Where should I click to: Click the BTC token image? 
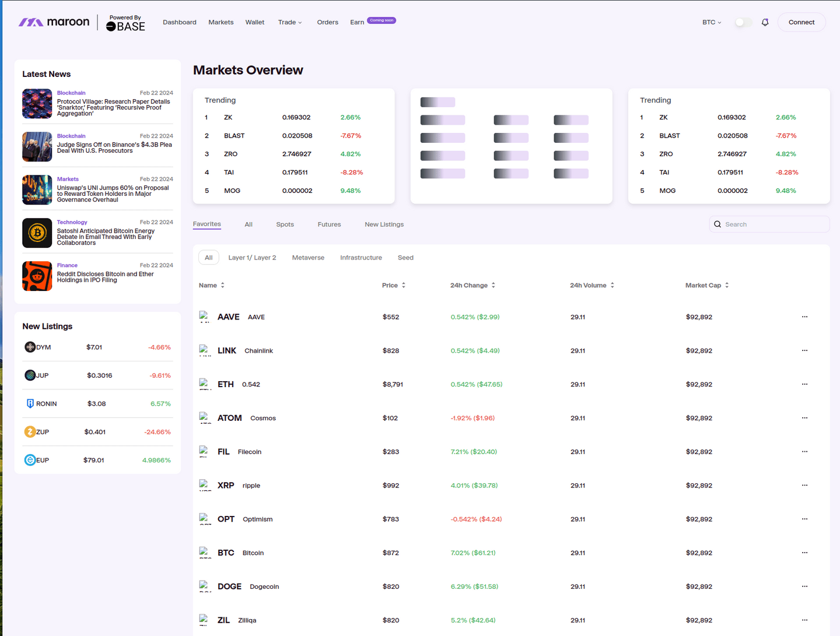point(205,553)
